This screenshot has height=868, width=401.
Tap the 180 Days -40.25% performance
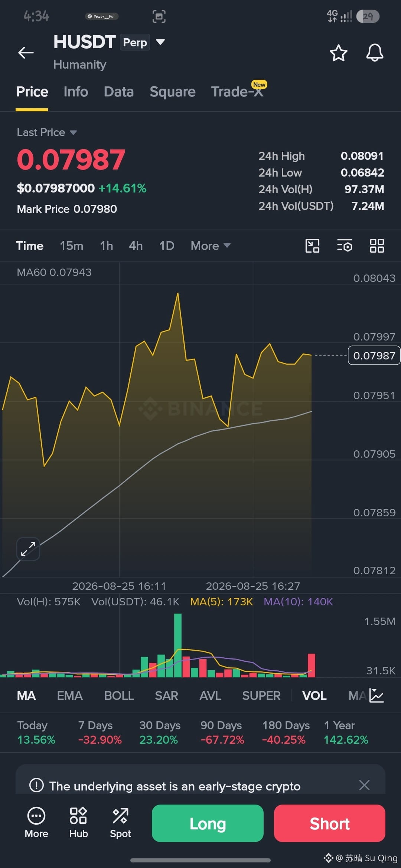tap(286, 733)
